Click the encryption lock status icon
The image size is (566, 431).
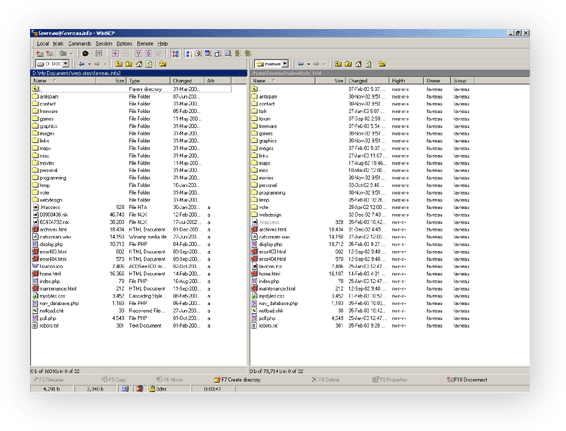[x=153, y=389]
